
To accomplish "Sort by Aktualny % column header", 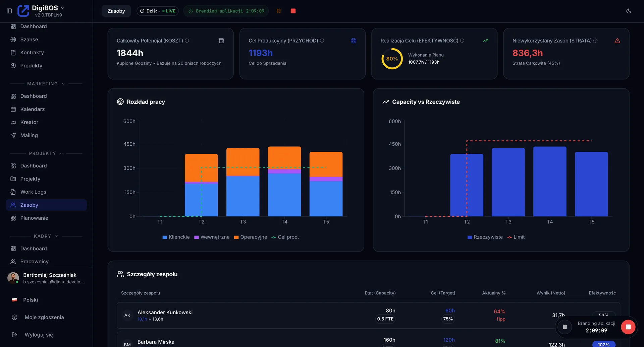I will 494,293.
